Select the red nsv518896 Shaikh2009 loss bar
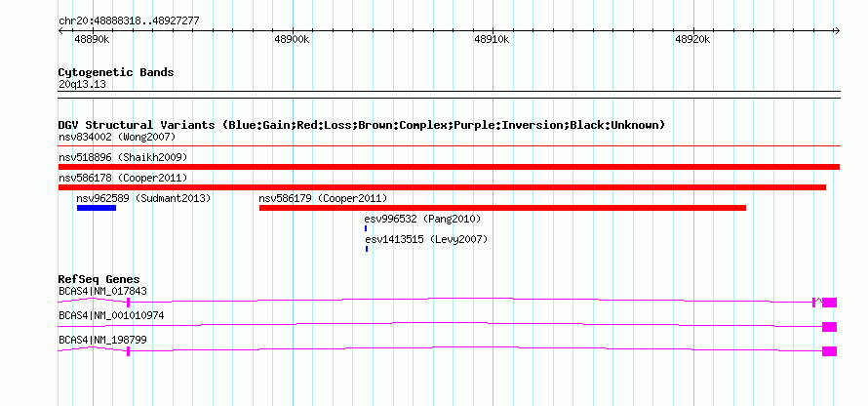 click(449, 167)
